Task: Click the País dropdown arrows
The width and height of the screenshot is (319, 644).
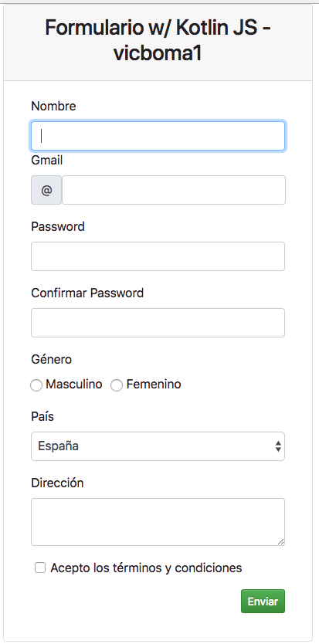Action: tap(278, 446)
